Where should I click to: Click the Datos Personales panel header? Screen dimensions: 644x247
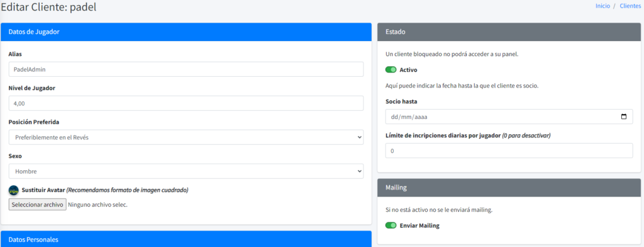click(x=186, y=239)
